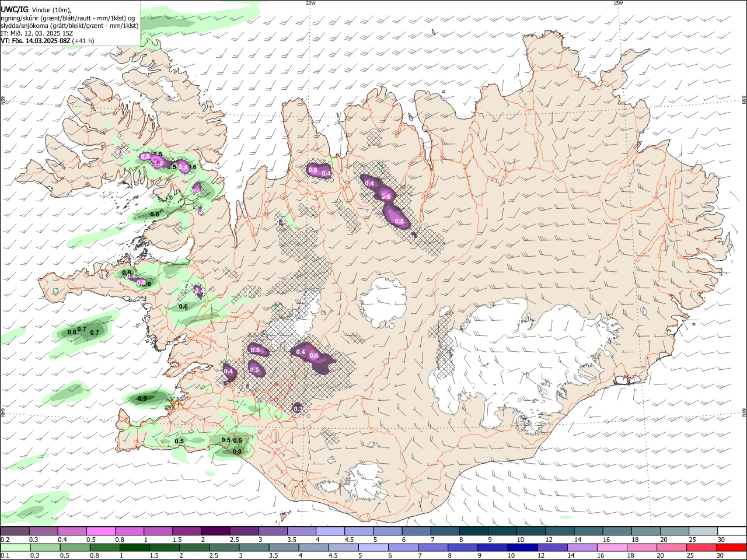
Task: Click the darkest green rain swatch between 1 and 1.5
Action: (134, 547)
